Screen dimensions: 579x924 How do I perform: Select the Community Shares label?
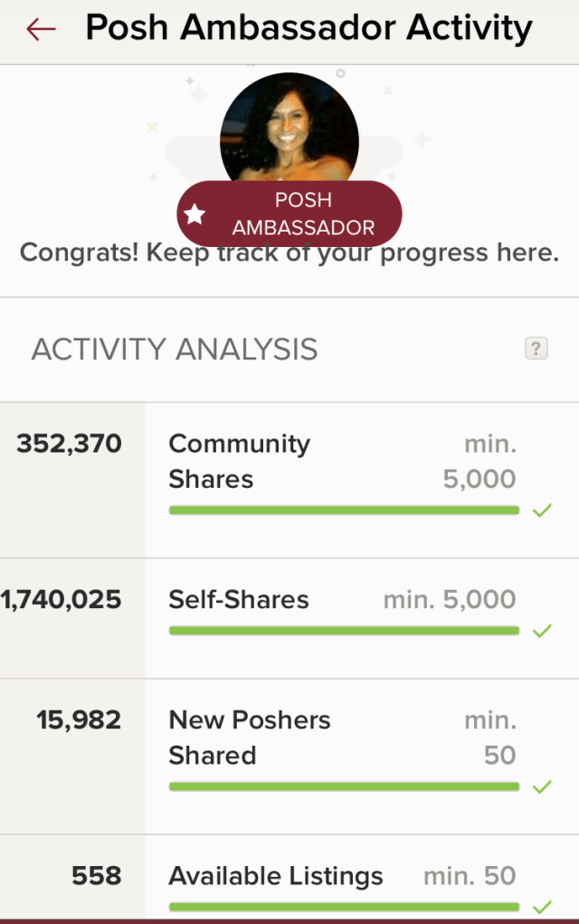239,462
